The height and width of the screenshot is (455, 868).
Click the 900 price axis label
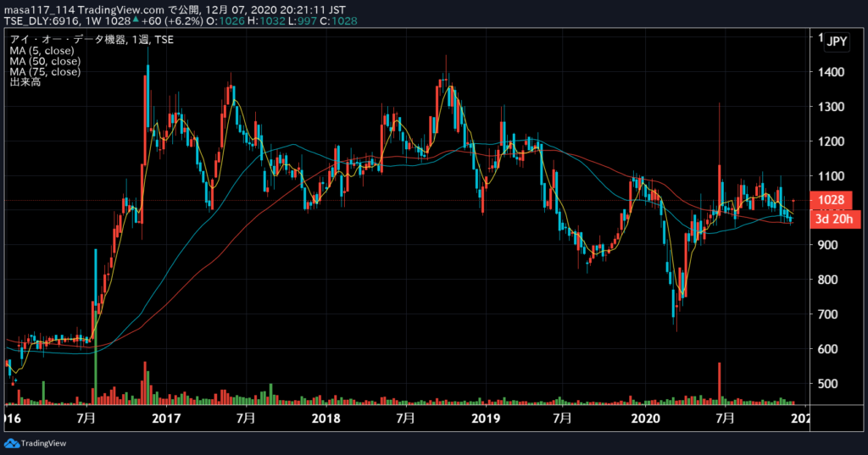[x=827, y=245]
